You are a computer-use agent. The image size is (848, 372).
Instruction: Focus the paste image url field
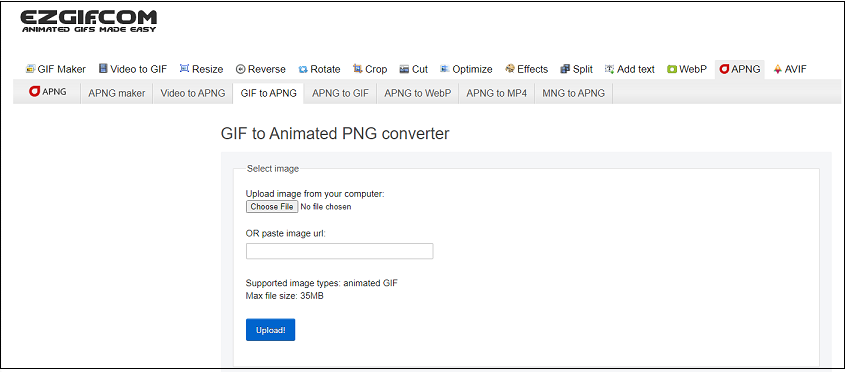tap(340, 251)
